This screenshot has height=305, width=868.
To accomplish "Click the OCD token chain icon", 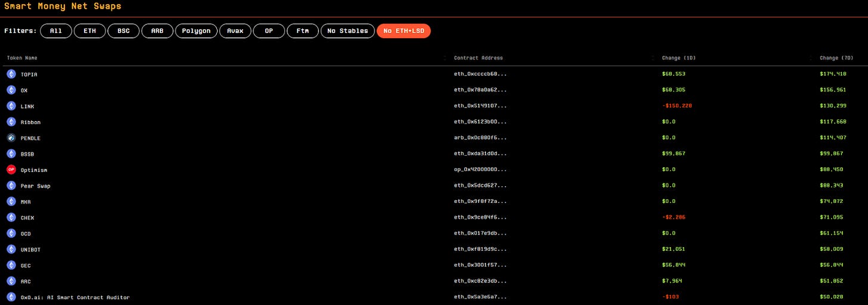I will 11,233.
